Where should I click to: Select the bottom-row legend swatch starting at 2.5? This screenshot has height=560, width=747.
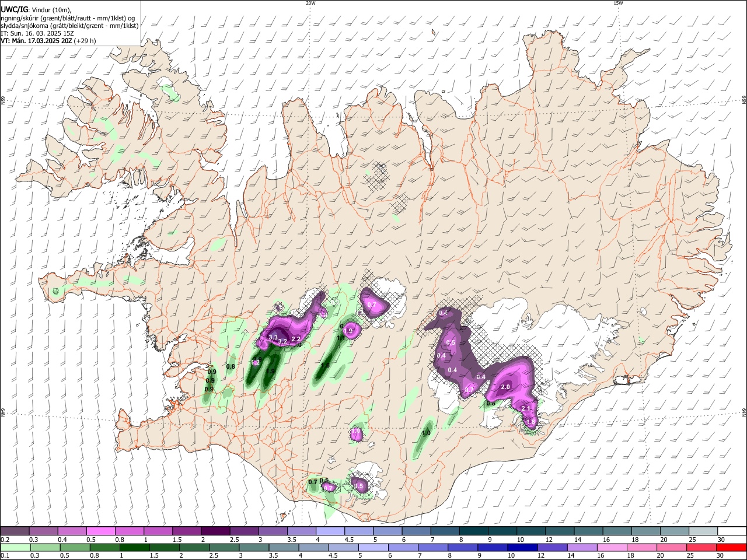click(224, 547)
